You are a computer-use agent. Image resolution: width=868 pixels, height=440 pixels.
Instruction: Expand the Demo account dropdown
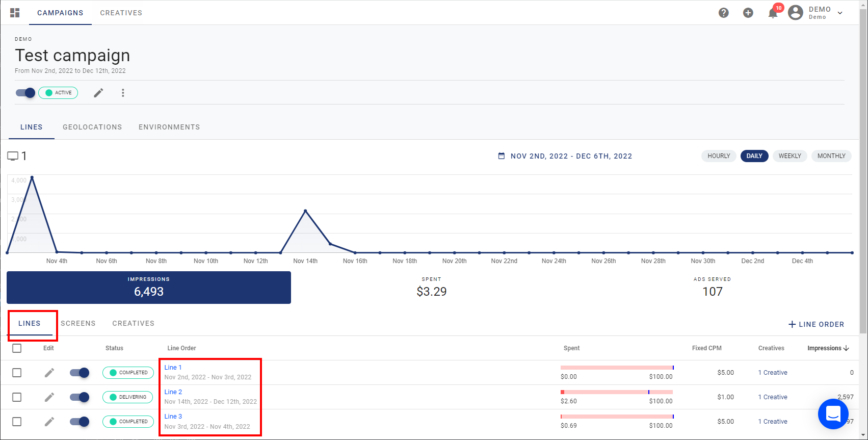coord(840,13)
